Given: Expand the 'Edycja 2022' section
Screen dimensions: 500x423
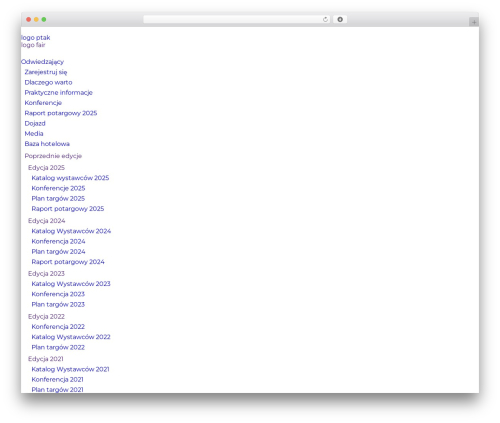Looking at the screenshot, I should 46,316.
